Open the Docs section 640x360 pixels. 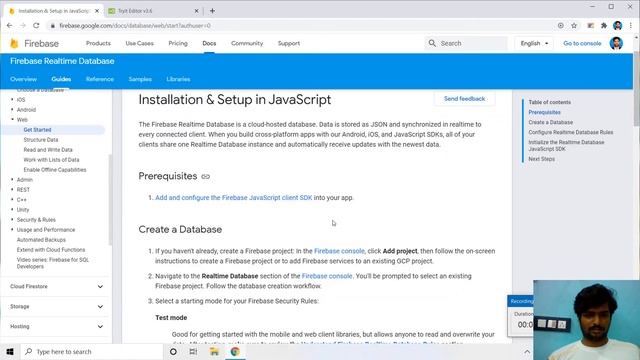pyautogui.click(x=209, y=43)
